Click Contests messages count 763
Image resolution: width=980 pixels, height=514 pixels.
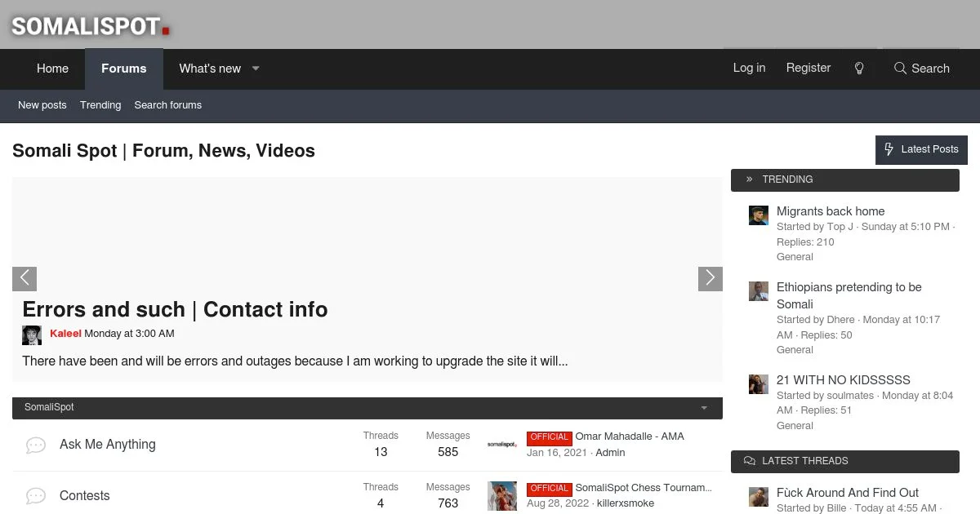(x=448, y=503)
